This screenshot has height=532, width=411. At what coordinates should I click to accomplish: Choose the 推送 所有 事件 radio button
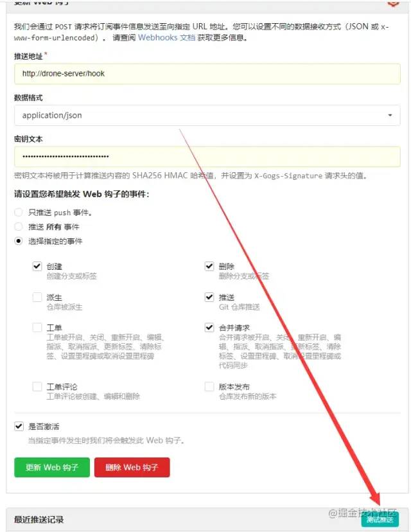tap(19, 227)
